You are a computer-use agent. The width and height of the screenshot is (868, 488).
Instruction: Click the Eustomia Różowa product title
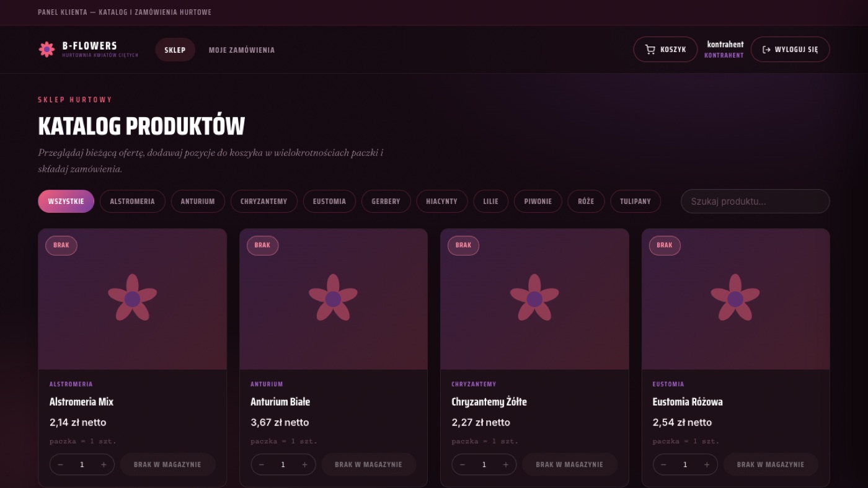tap(688, 402)
